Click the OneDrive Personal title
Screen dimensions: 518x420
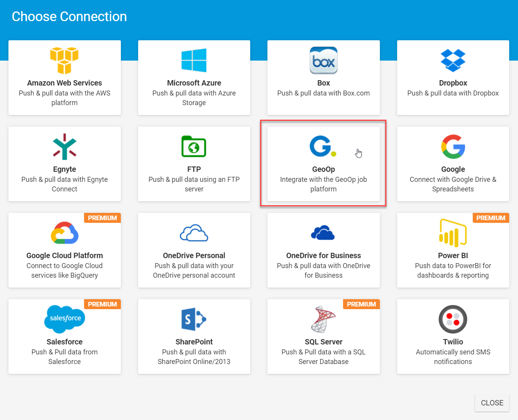[194, 255]
